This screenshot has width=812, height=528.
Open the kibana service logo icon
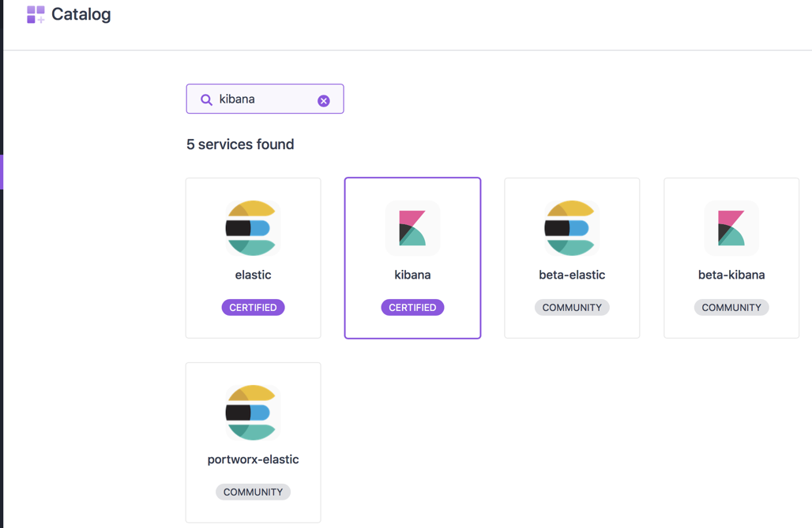click(412, 228)
